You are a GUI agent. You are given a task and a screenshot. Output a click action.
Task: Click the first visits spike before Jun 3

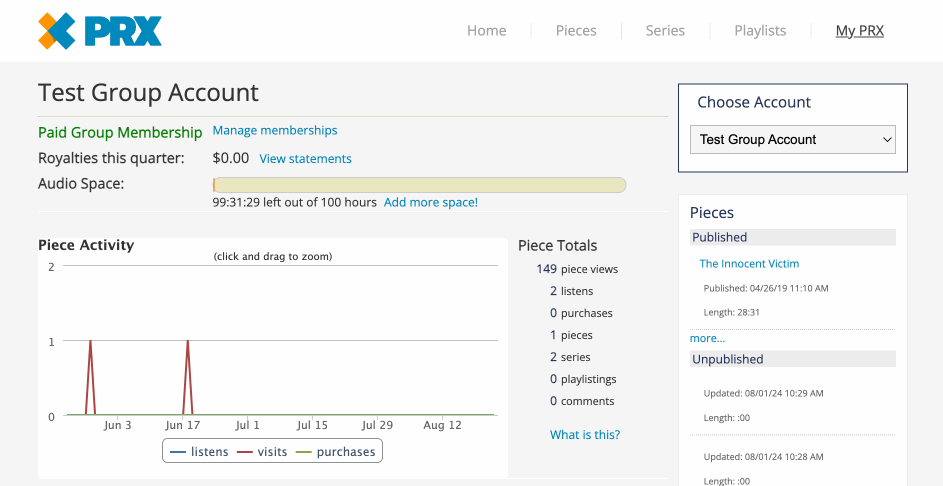coord(90,377)
